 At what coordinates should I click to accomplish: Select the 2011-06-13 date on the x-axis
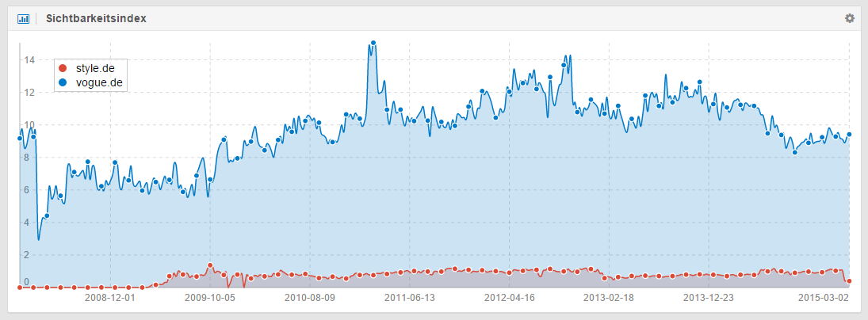pos(410,299)
